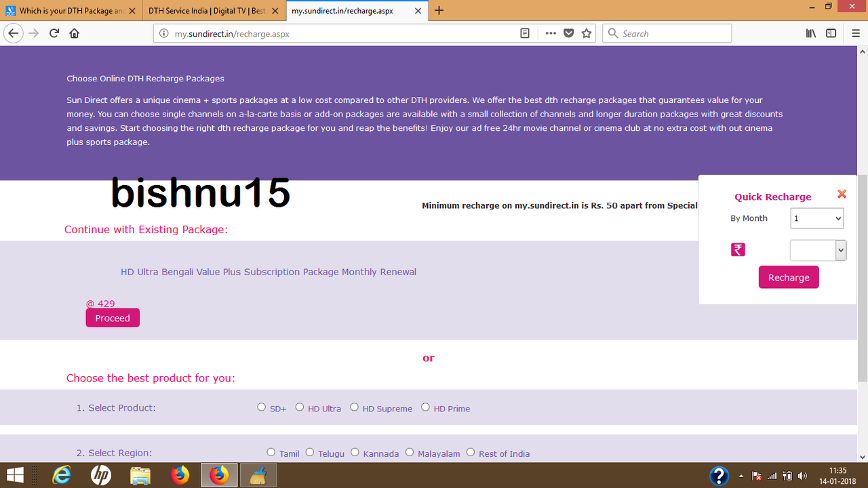Check the network signal tray icon
Image resolution: width=868 pixels, height=488 pixels.
tap(772, 476)
